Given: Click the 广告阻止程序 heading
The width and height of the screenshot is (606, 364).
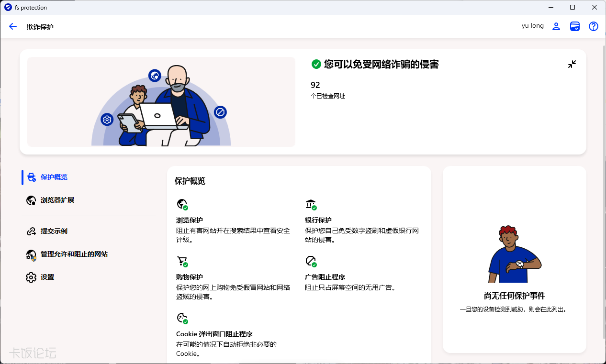Looking at the screenshot, I should (x=325, y=277).
